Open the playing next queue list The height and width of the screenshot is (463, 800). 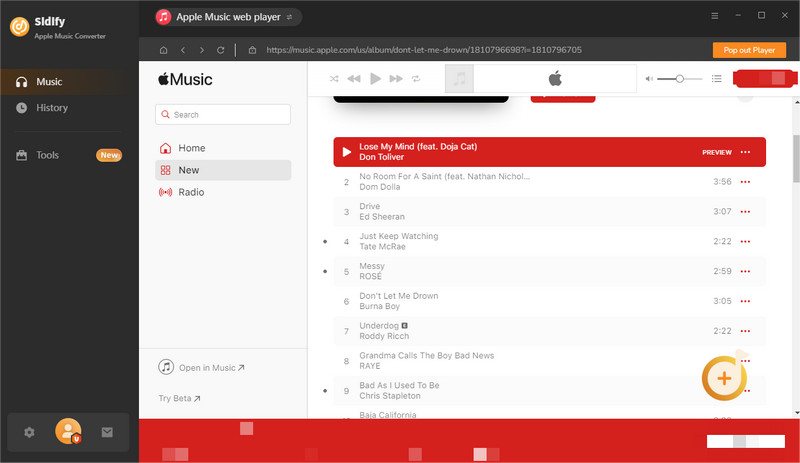click(717, 79)
